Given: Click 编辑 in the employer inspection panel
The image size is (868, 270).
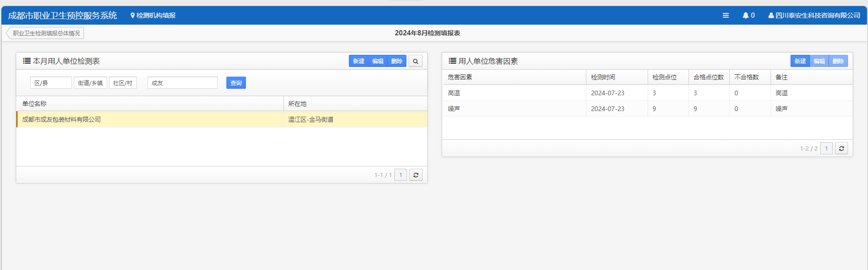Looking at the screenshot, I should pos(378,61).
